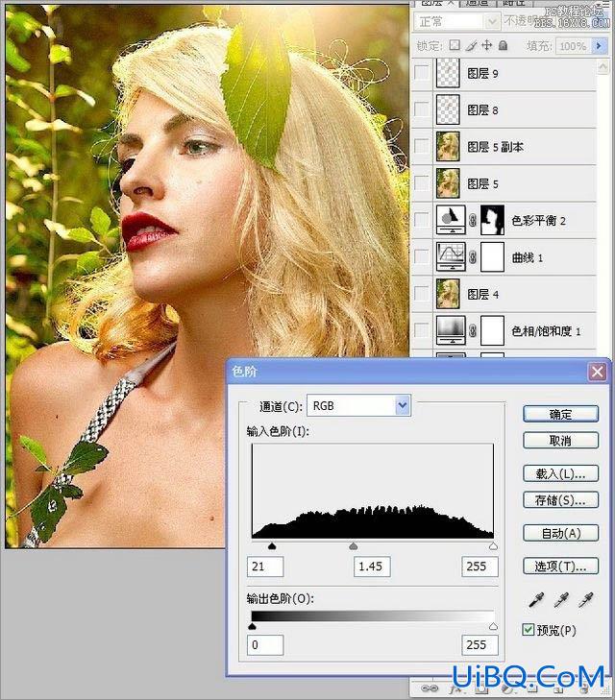Screen dimensions: 615x700
Task: Click the lock transparent pixels icon
Action: click(455, 45)
